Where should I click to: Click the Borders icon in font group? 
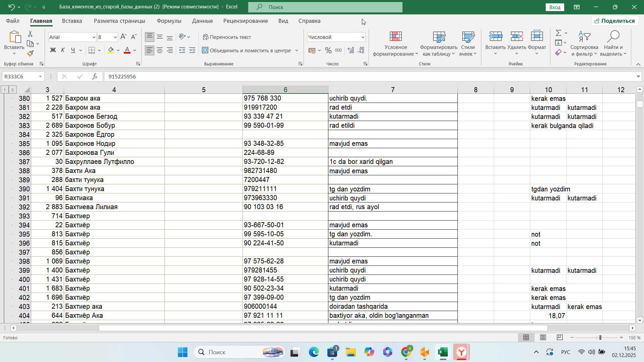click(x=92, y=50)
